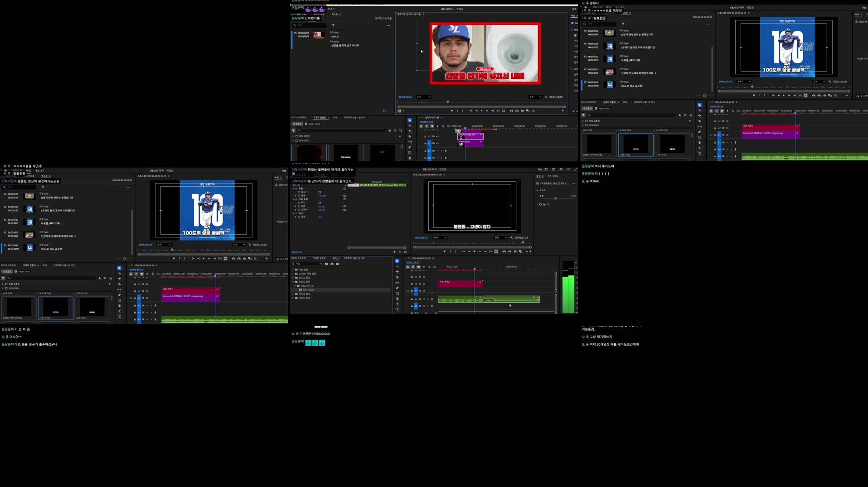Select the Selection tool in toilet-preview Premiere window
This screenshot has width=868, height=487.
coord(410,121)
